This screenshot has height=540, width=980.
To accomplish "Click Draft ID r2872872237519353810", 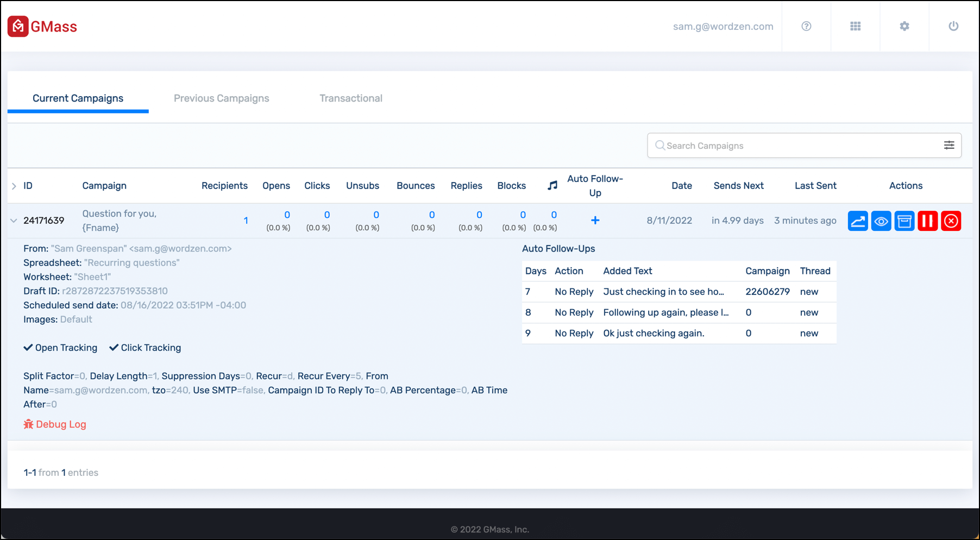I will point(115,291).
